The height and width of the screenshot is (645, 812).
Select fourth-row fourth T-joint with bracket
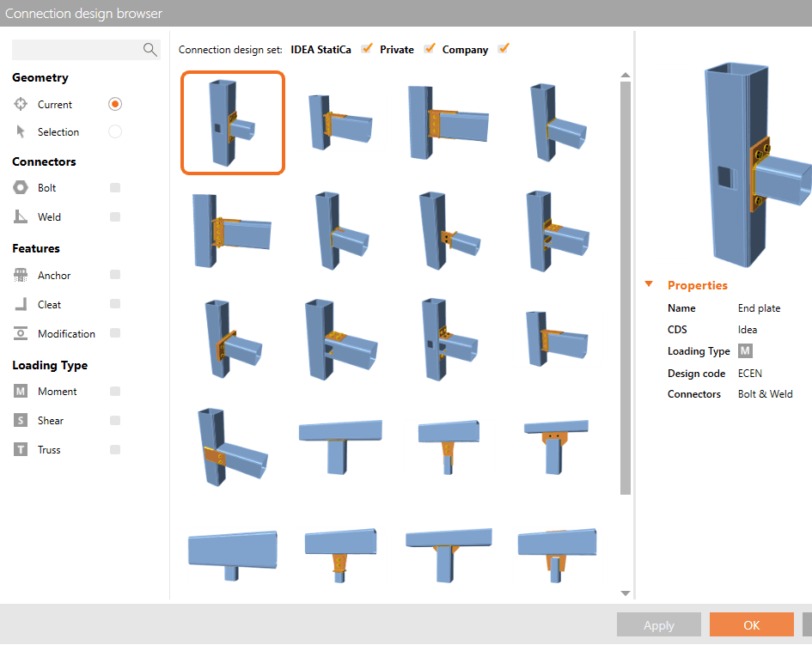coord(556,447)
